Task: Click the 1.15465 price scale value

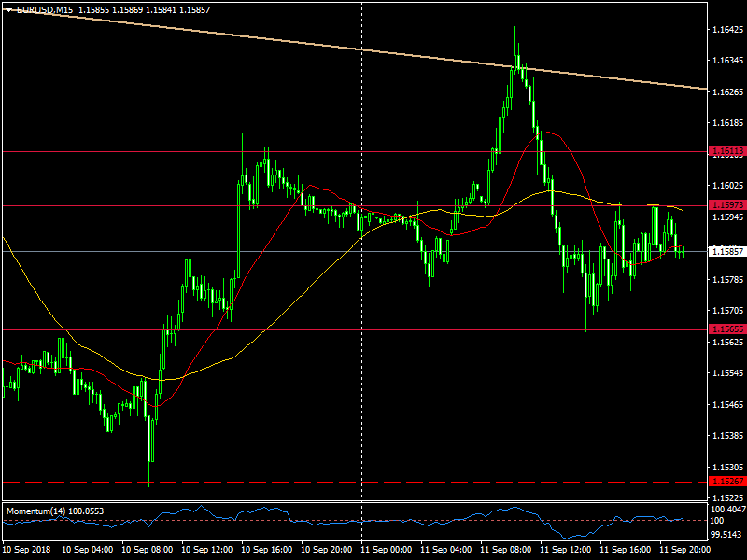Action: [x=726, y=404]
